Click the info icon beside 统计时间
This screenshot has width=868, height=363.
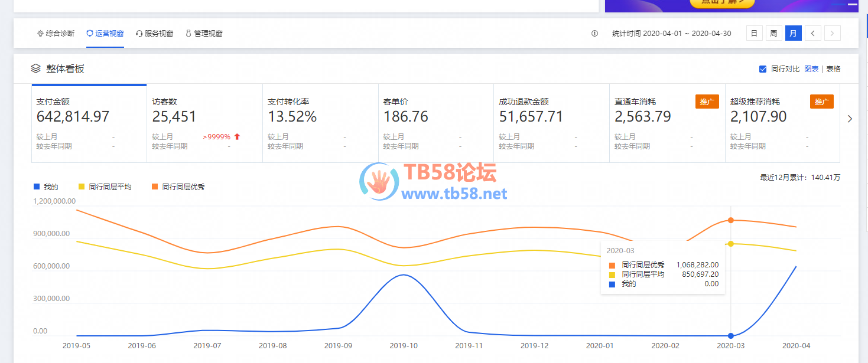point(594,34)
